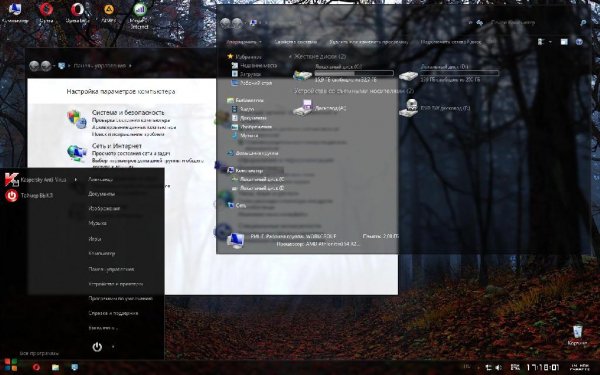Select Рабочий стол in navigation pane
This screenshot has width=600, height=375.
click(252, 83)
